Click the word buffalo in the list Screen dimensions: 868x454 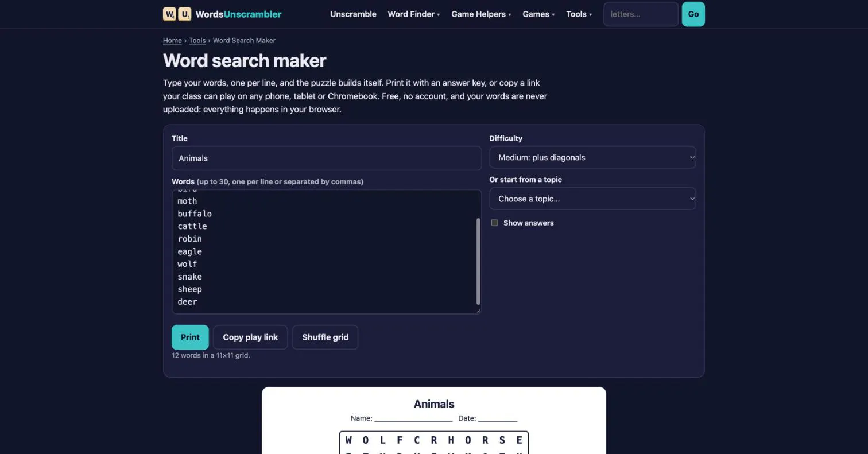coord(195,214)
